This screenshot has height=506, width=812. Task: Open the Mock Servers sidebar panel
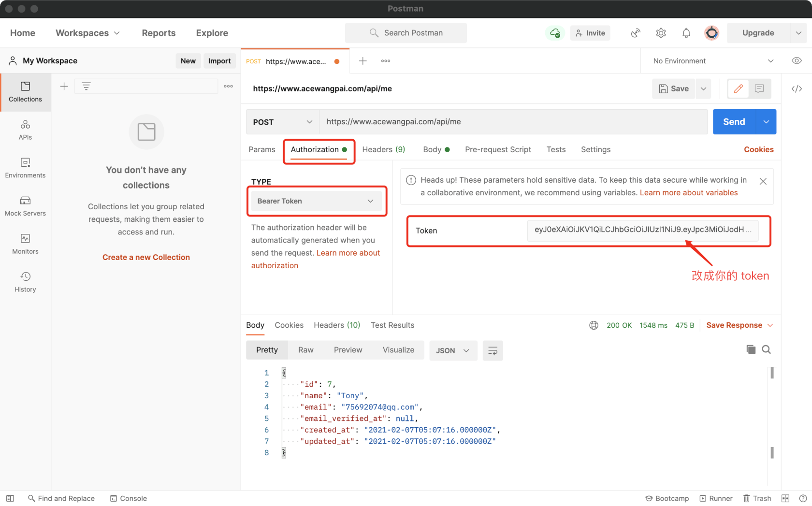click(25, 206)
